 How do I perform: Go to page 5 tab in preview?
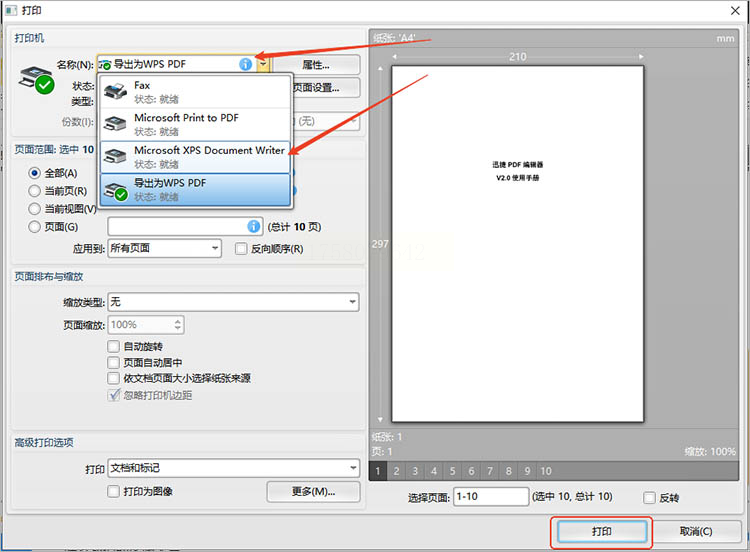[x=452, y=471]
